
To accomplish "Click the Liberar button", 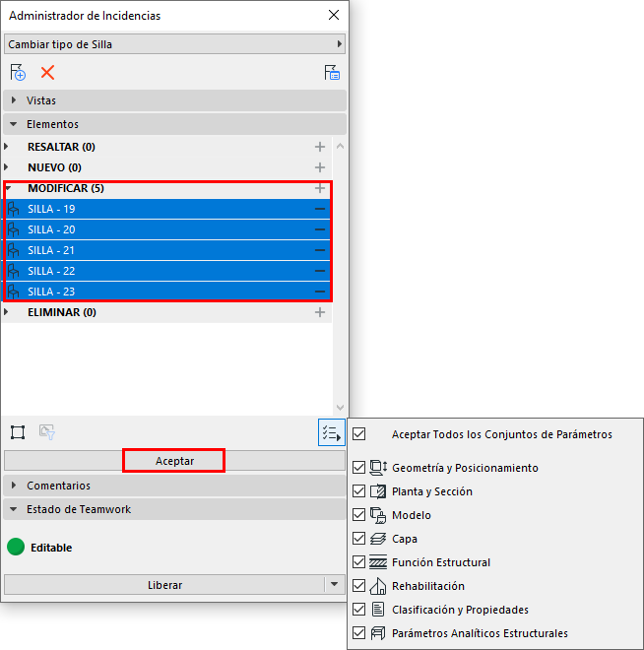I will point(164,585).
